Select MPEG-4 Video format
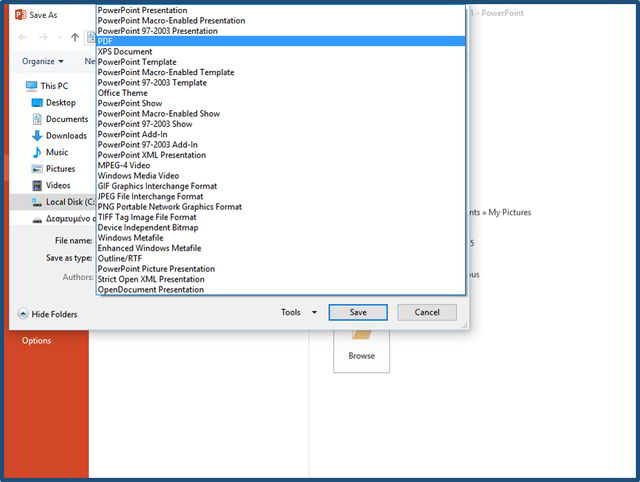Screen dimensions: 640x482 (x=281, y=165)
